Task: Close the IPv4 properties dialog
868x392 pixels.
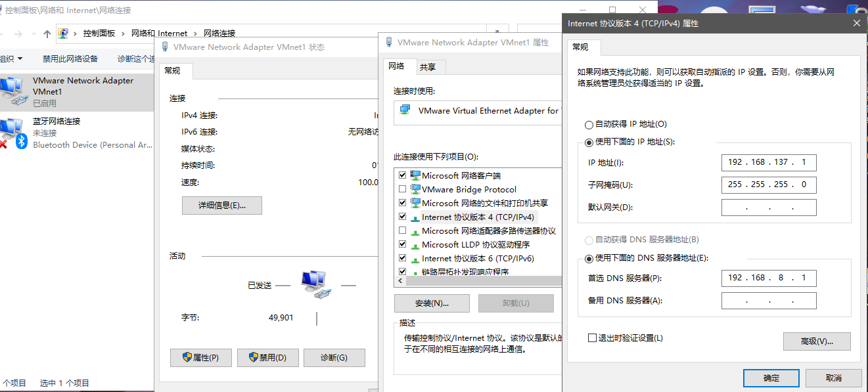Action: pos(856,23)
